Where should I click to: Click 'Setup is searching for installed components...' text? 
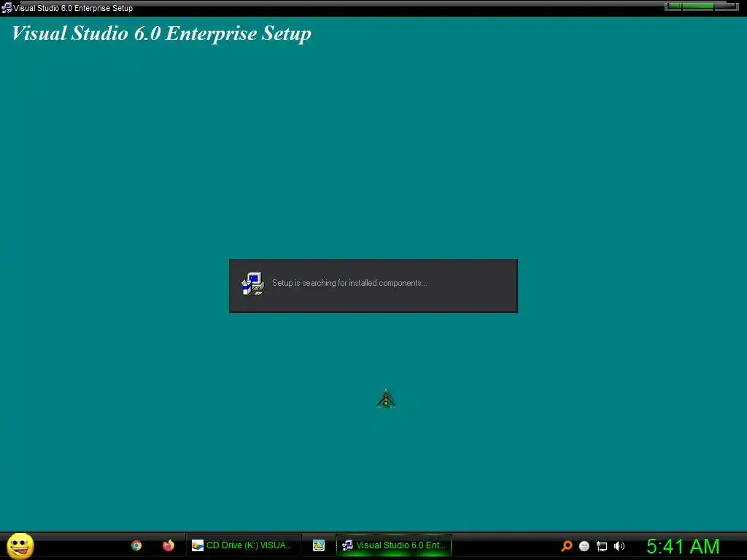pos(349,283)
